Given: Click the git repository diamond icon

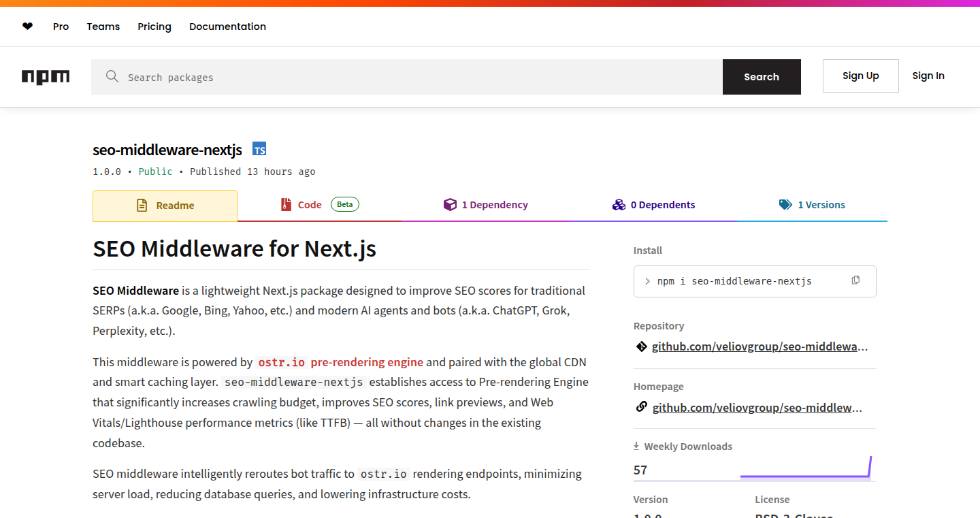Looking at the screenshot, I should point(641,346).
